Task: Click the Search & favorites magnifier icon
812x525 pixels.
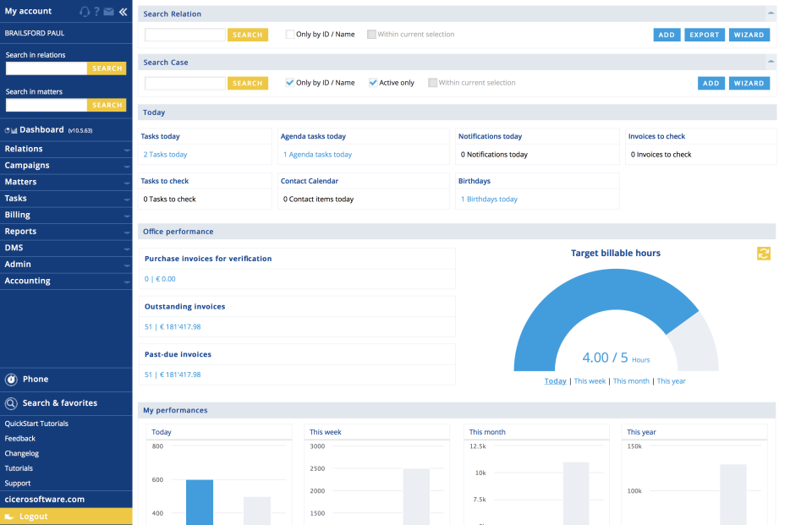Action: 12,403
